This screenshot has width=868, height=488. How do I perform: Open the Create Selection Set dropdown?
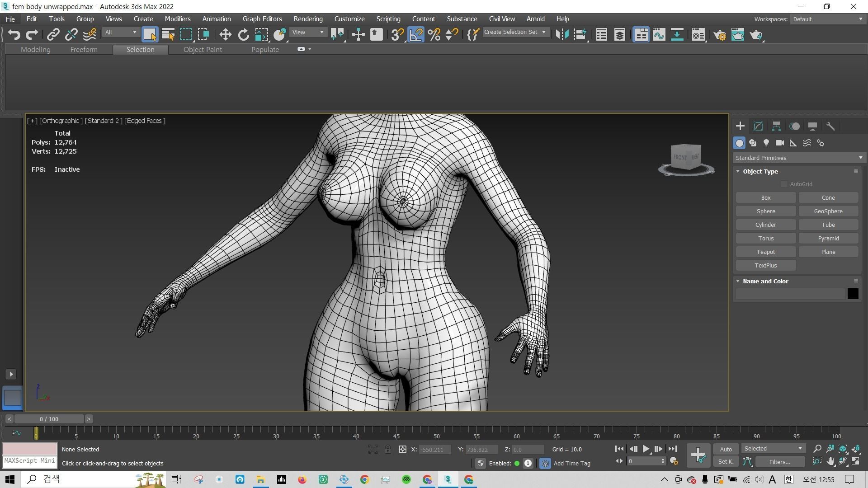pos(515,32)
